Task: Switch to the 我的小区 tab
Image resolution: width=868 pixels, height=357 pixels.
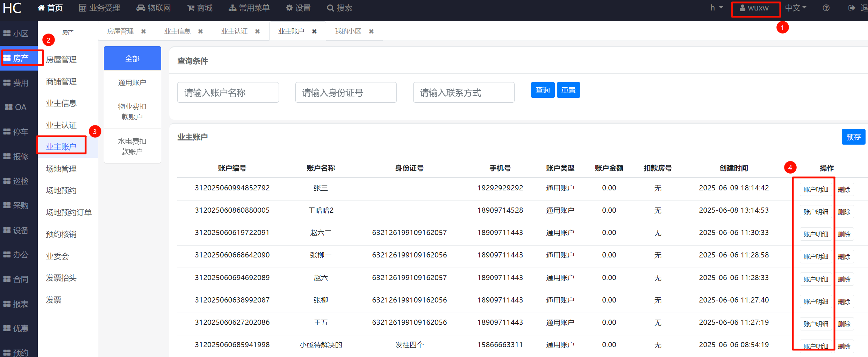Action: click(348, 31)
